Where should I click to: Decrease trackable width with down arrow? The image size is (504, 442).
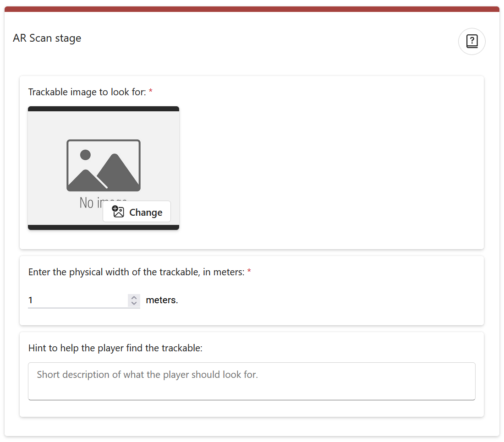(134, 303)
